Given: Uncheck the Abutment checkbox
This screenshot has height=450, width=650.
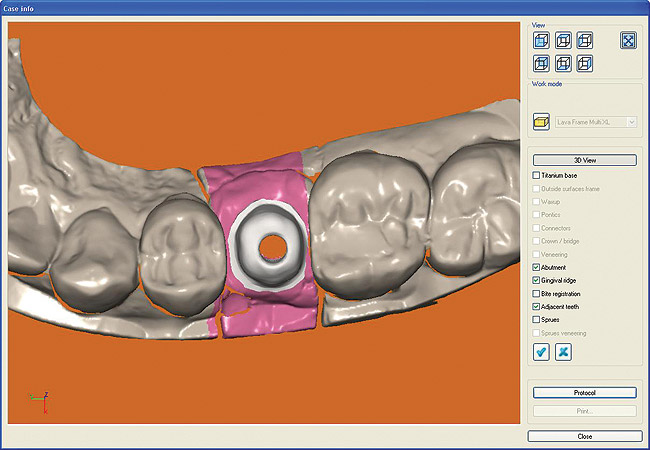Looking at the screenshot, I should 537,268.
